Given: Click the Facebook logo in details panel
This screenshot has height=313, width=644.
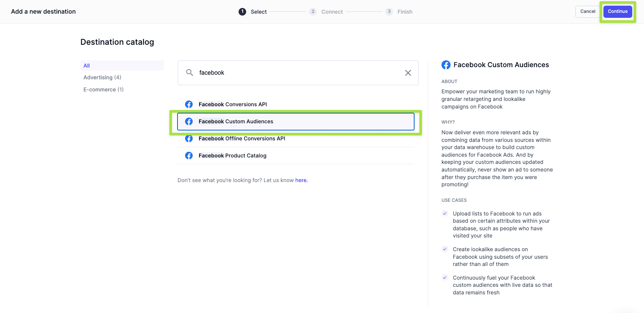Looking at the screenshot, I should click(446, 65).
